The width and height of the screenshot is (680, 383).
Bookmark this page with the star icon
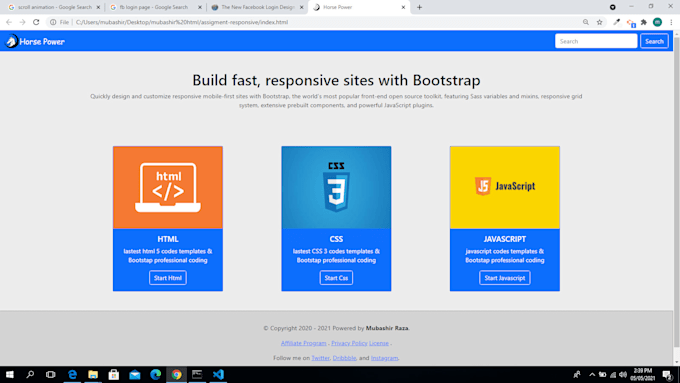tap(599, 22)
